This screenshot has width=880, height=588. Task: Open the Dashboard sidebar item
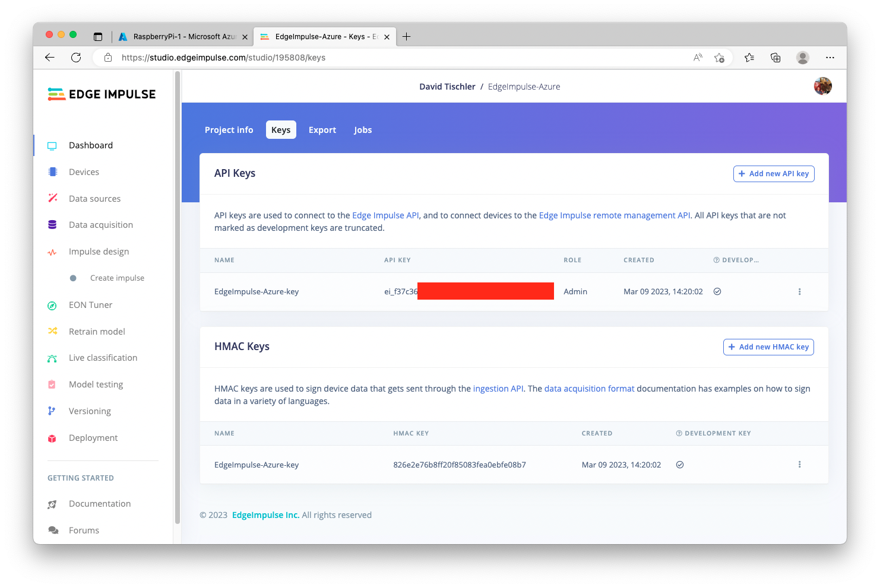90,145
